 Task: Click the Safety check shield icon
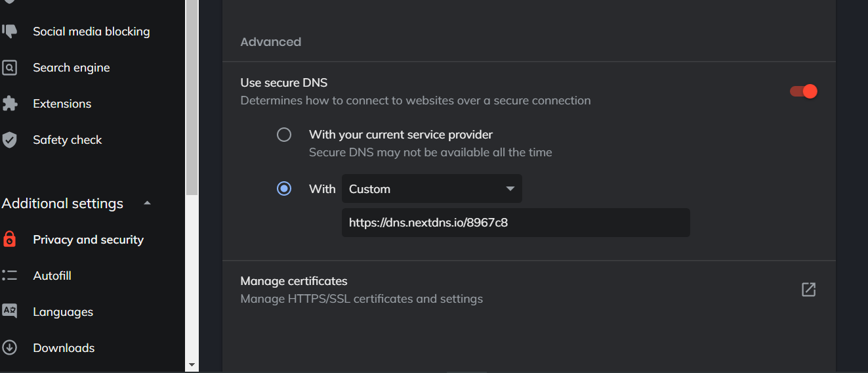click(x=9, y=139)
